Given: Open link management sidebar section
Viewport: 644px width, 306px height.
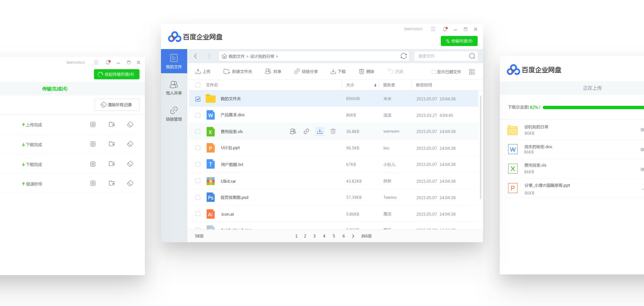Looking at the screenshot, I should (174, 114).
